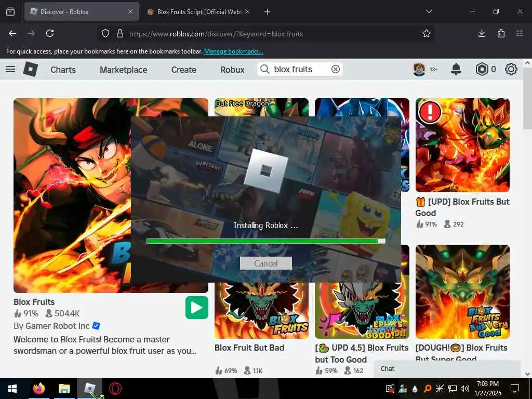Open File Explorer from the taskbar
Viewport: 532px width, 399px height.
pyautogui.click(x=64, y=388)
